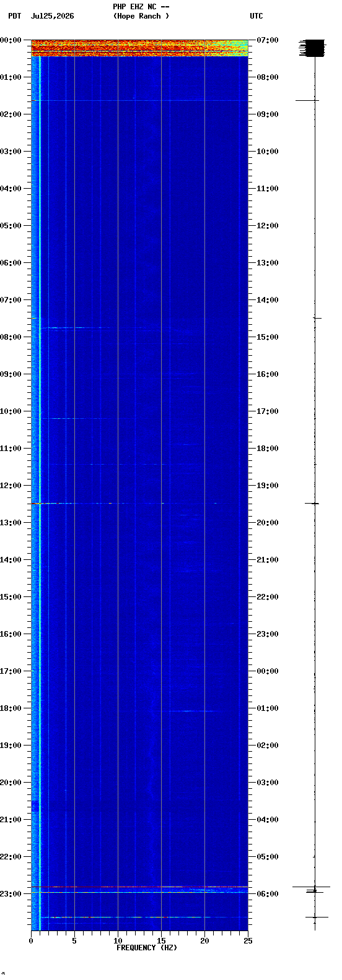The width and height of the screenshot is (342, 980).
Task: Click the UTC time label '15:00'
Action: [x=268, y=337]
